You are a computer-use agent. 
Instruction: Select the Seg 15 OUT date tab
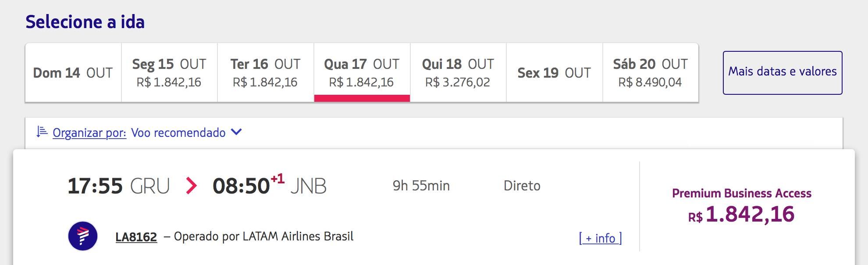coord(169,73)
